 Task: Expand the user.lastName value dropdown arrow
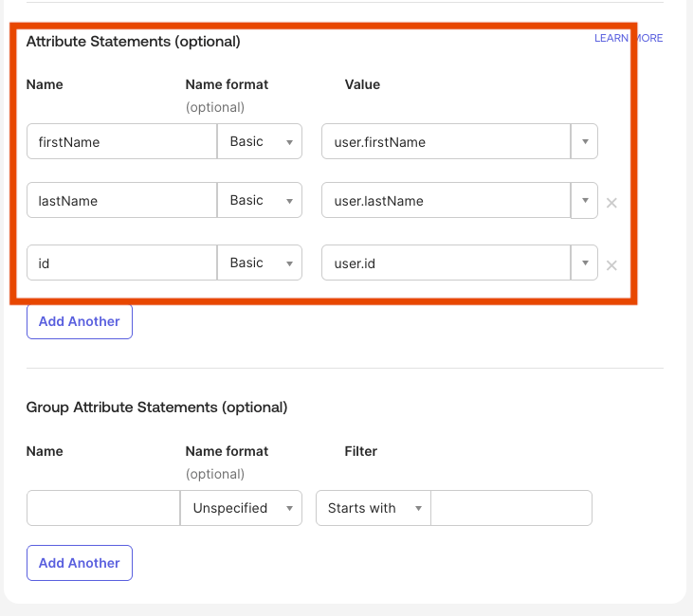(584, 201)
